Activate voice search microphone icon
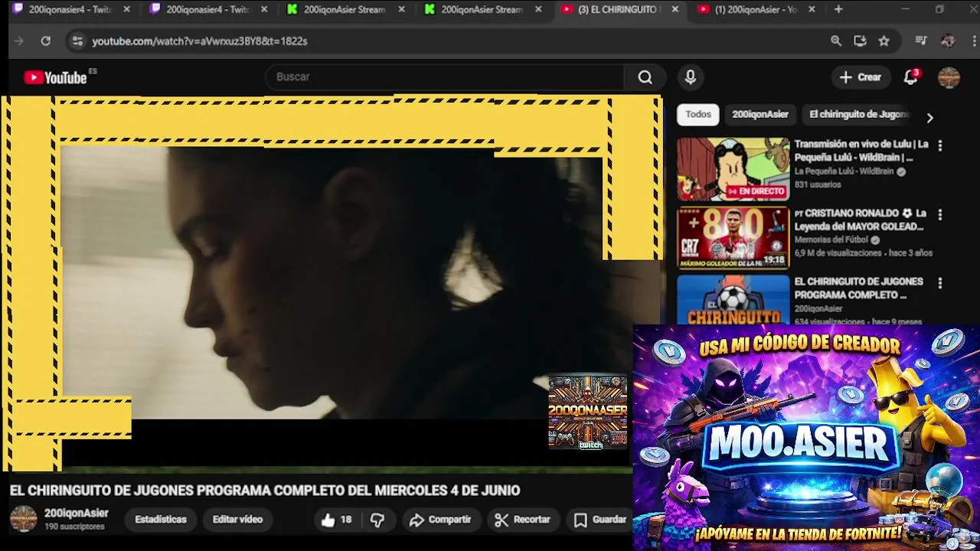 click(690, 77)
